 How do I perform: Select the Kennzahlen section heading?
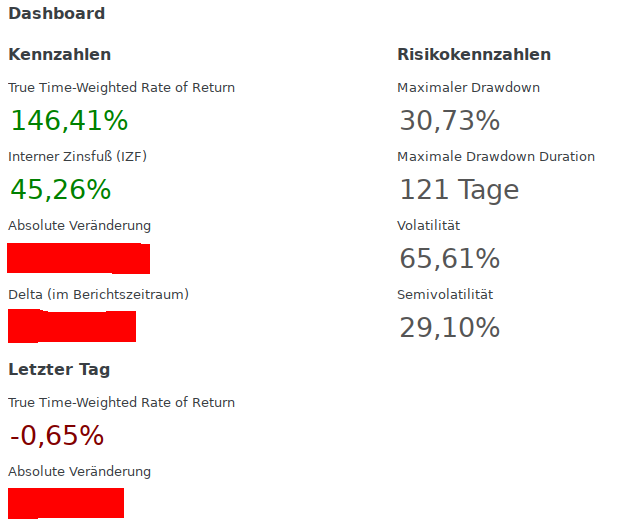(x=59, y=54)
